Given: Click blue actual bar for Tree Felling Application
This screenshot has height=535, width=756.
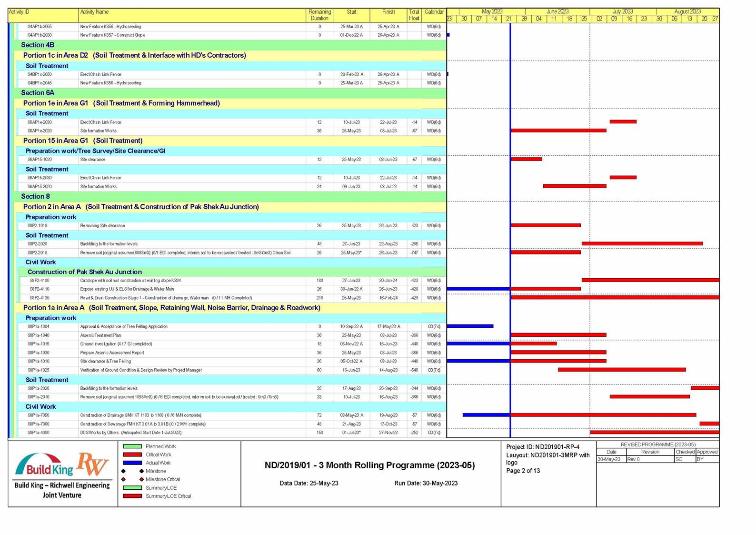Looking at the screenshot, I should pyautogui.click(x=470, y=326).
